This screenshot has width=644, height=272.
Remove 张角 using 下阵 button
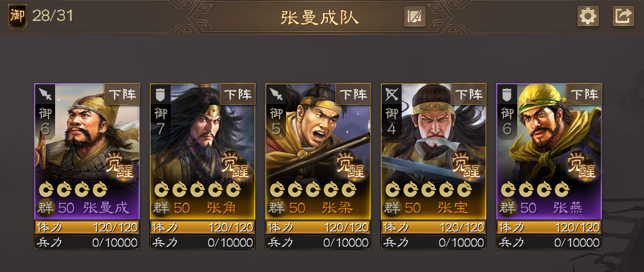click(x=238, y=94)
